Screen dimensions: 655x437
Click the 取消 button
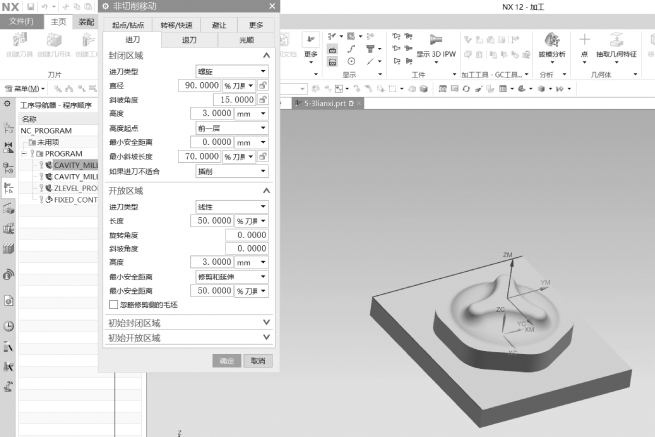pos(257,360)
